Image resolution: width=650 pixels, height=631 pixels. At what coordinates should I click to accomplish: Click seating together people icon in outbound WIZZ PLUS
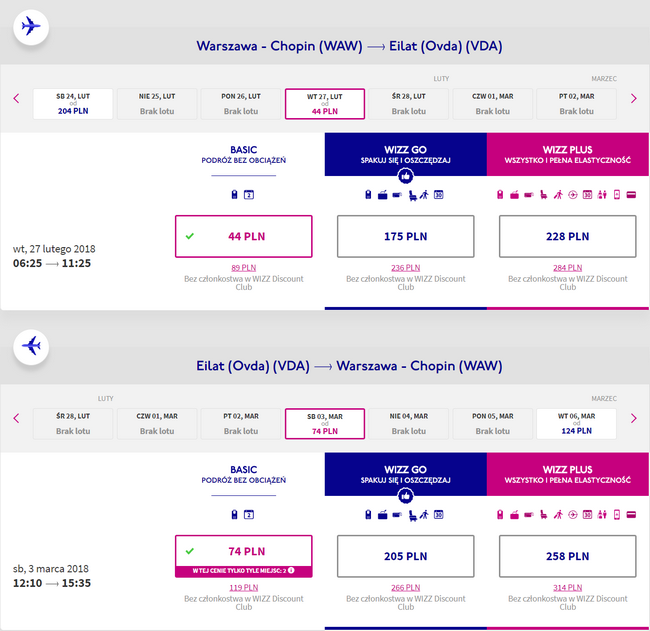coord(602,194)
